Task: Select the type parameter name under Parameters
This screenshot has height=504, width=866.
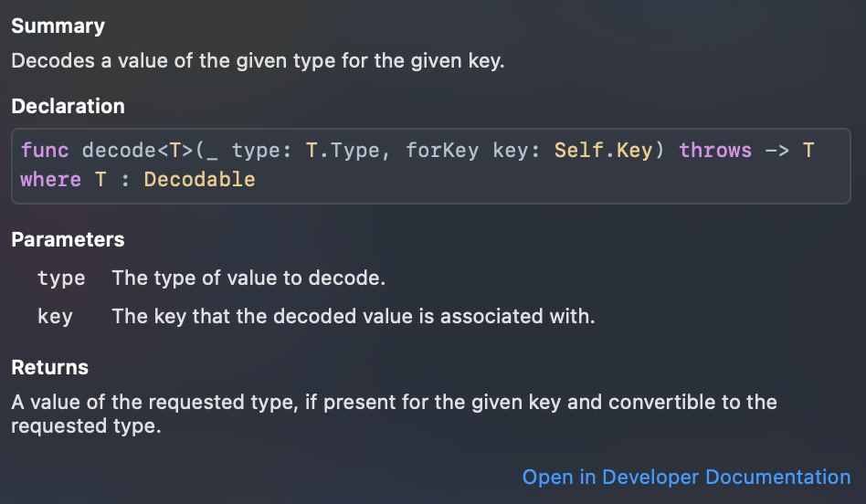Action: point(61,278)
